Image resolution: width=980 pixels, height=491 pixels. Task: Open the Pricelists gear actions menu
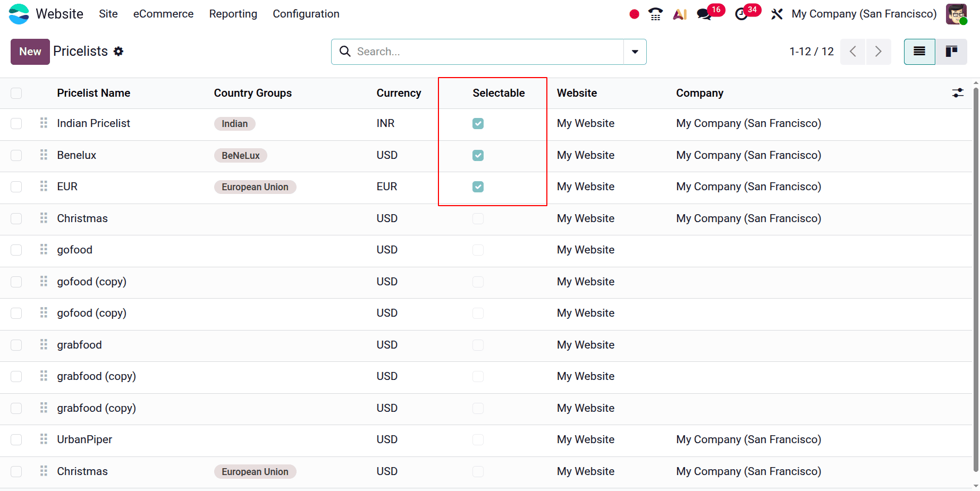(x=119, y=52)
